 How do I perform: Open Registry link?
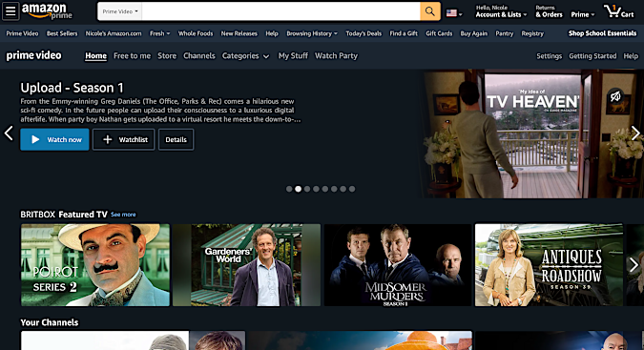coord(532,33)
